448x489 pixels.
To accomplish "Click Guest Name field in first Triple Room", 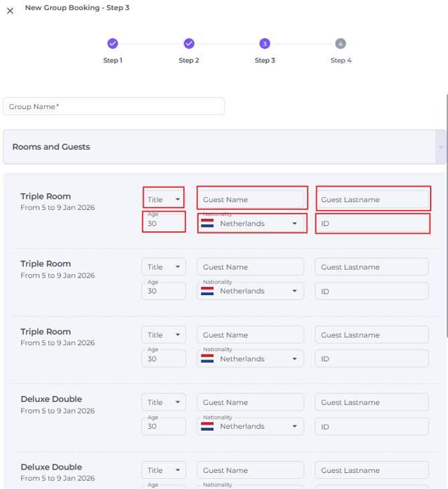I will (x=251, y=199).
